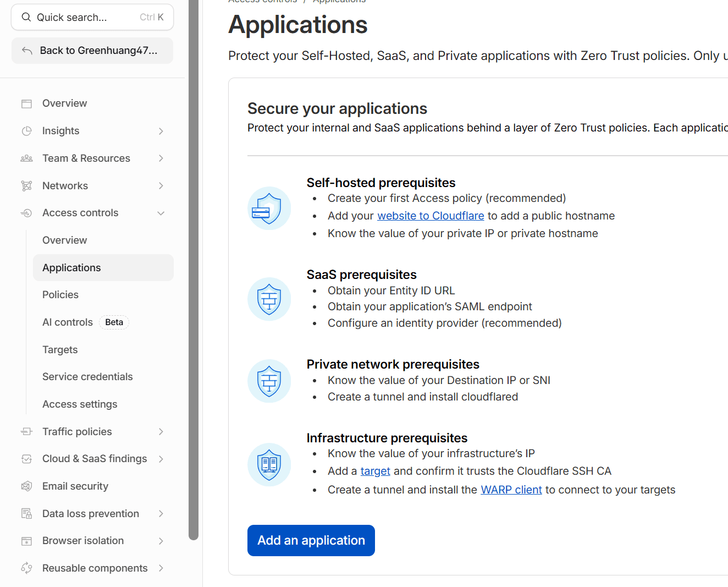
Task: Click the Self-hosted prerequisites shield icon
Action: coord(269,208)
